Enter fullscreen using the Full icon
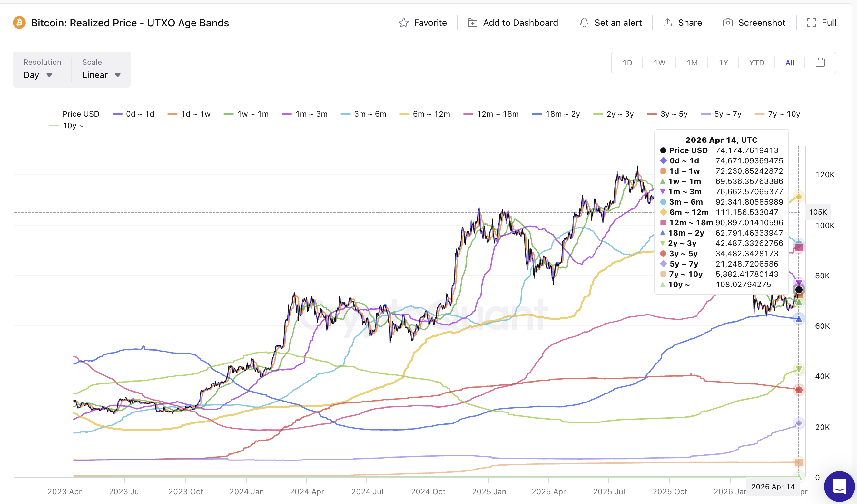This screenshot has height=504, width=857. [x=812, y=23]
